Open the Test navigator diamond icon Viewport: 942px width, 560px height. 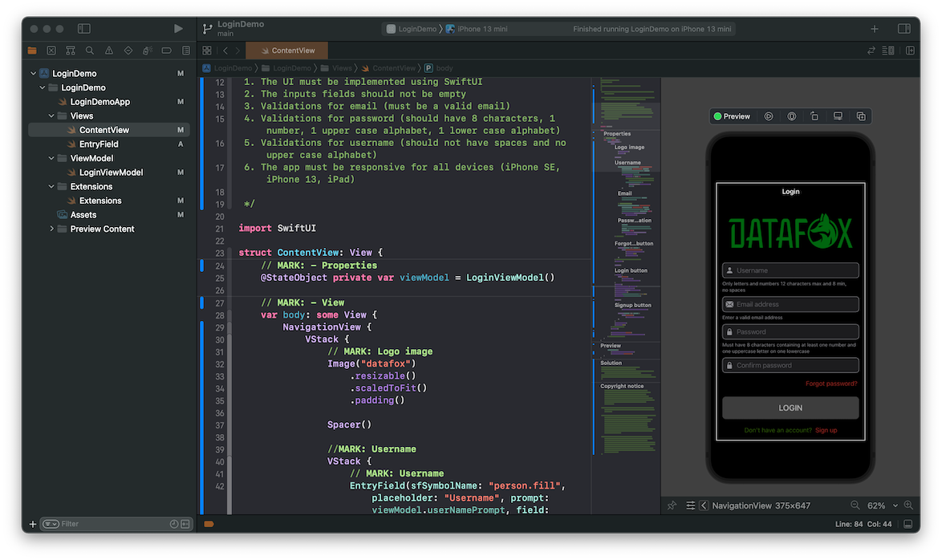tap(128, 50)
